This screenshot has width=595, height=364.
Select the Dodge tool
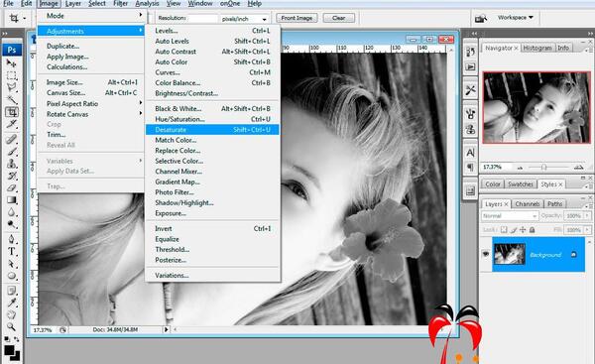[x=11, y=224]
